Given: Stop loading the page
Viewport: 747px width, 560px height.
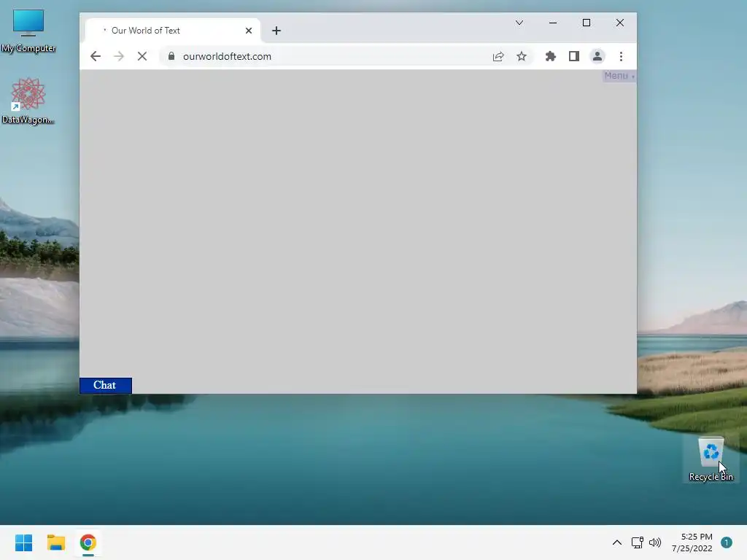Looking at the screenshot, I should point(142,56).
